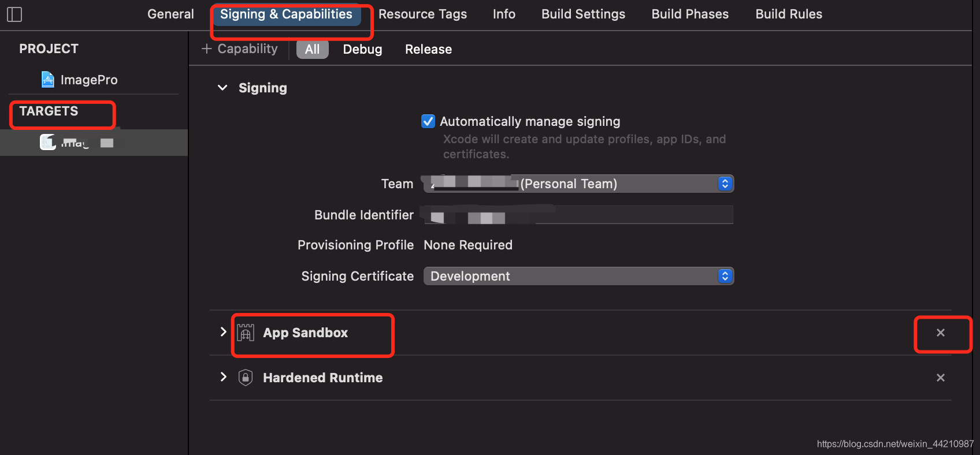The height and width of the screenshot is (455, 980).
Task: Switch to Signing & Capabilities tab
Action: (286, 14)
